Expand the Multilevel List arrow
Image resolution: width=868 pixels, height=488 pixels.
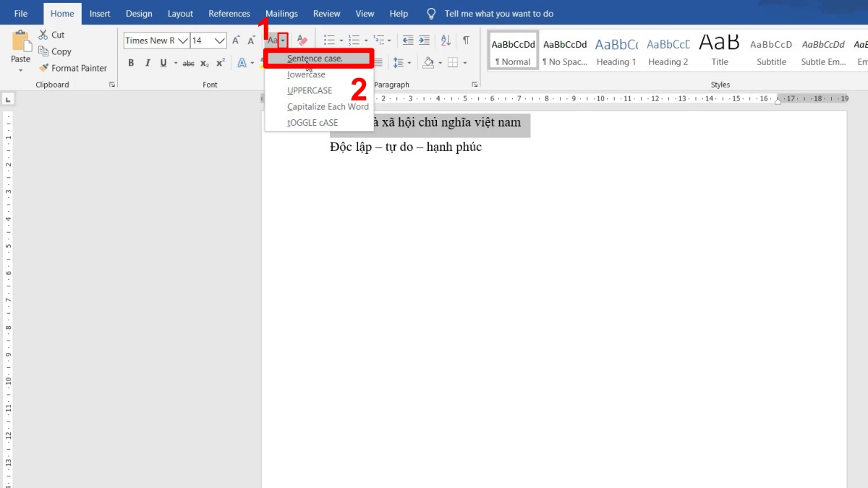pyautogui.click(x=390, y=40)
